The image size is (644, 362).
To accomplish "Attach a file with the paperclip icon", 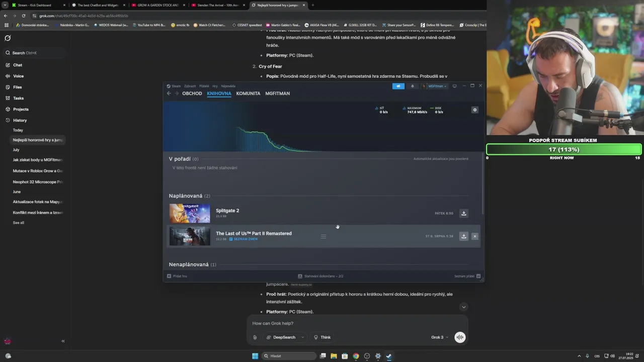I will (x=255, y=337).
